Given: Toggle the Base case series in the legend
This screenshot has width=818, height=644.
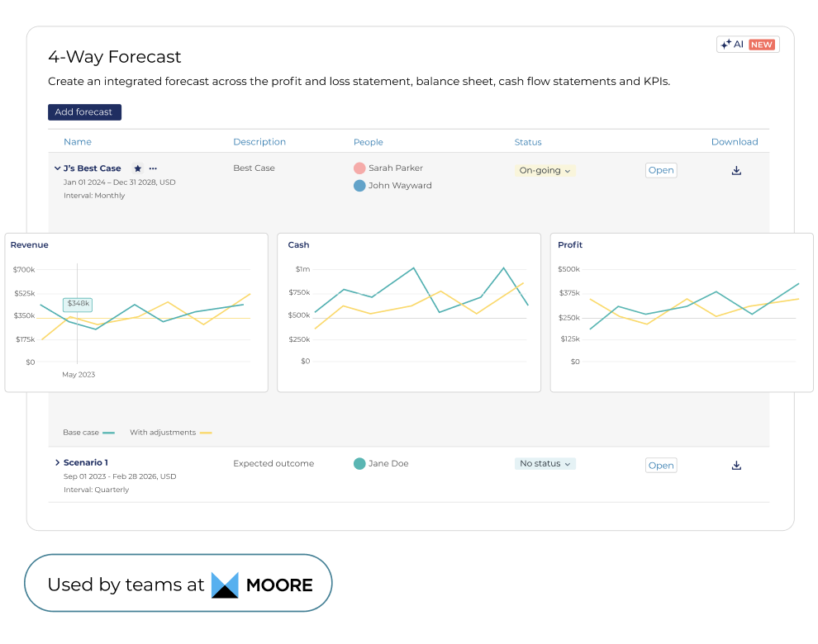Looking at the screenshot, I should [88, 432].
